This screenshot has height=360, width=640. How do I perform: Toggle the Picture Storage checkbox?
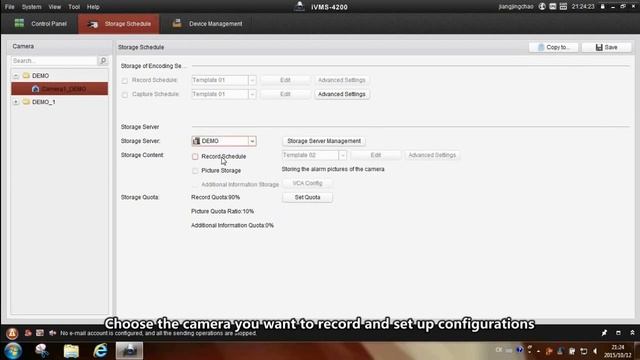click(x=195, y=171)
